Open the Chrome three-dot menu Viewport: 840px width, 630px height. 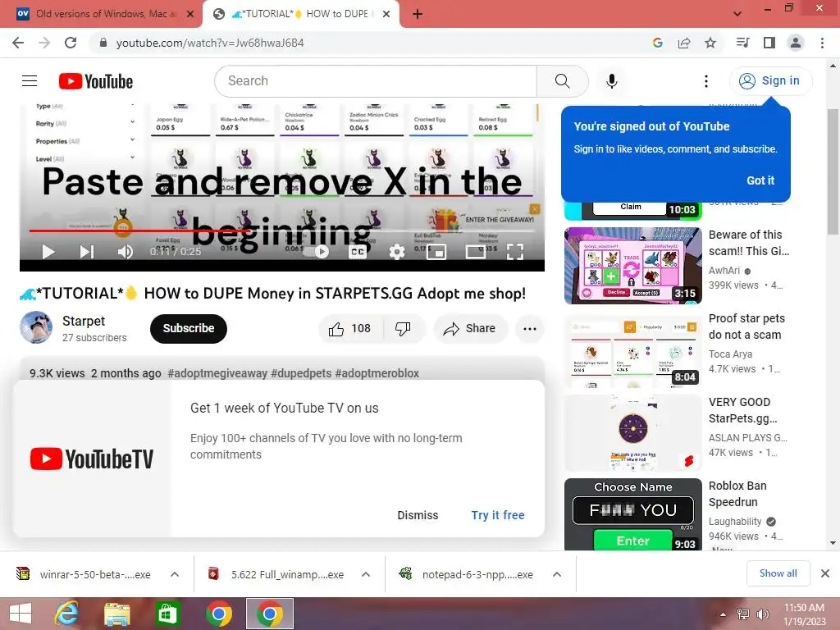click(822, 43)
